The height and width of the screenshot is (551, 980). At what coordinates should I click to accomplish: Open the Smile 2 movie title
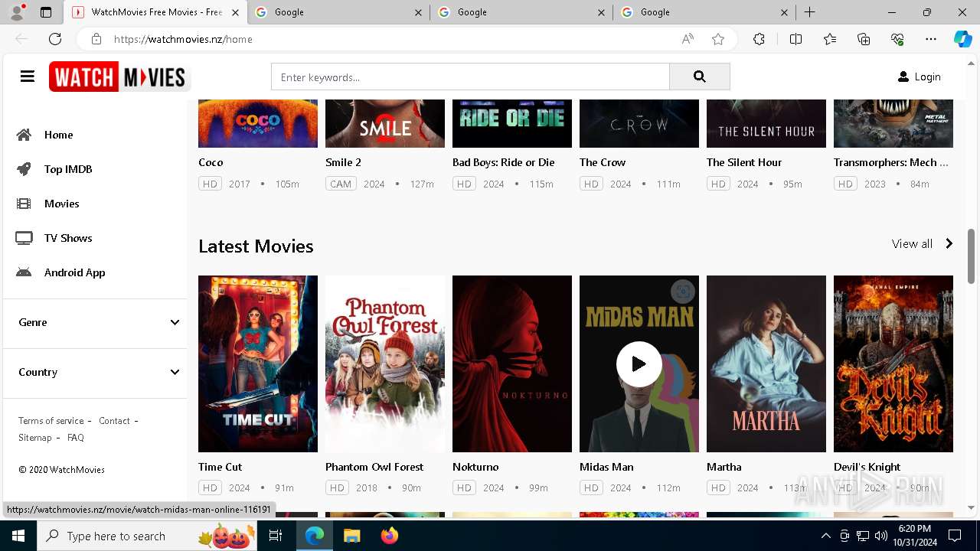[x=343, y=162]
